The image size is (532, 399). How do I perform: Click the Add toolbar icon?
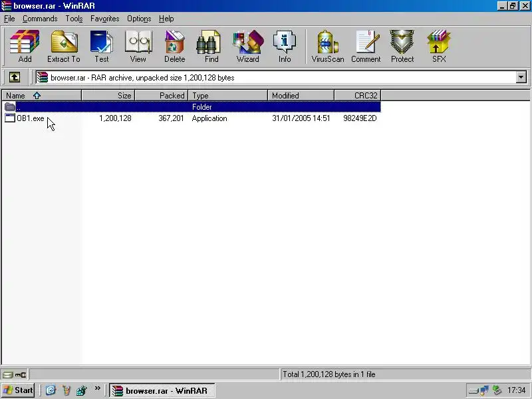(x=25, y=47)
